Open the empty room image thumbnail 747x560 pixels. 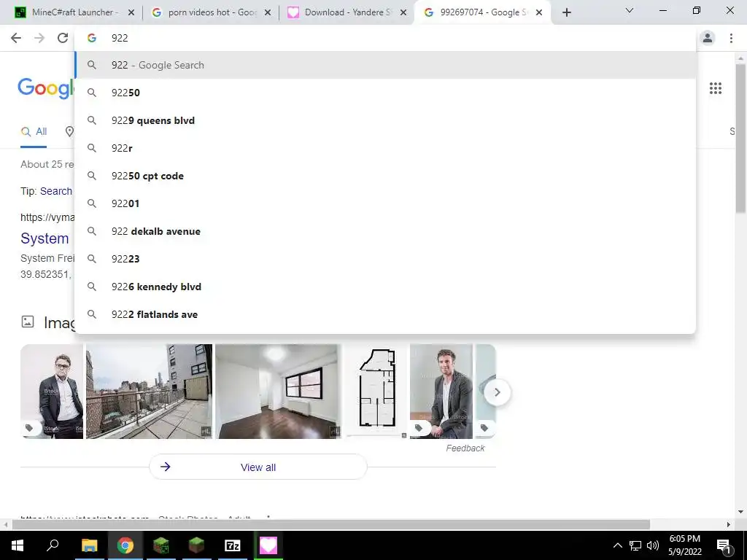point(278,391)
